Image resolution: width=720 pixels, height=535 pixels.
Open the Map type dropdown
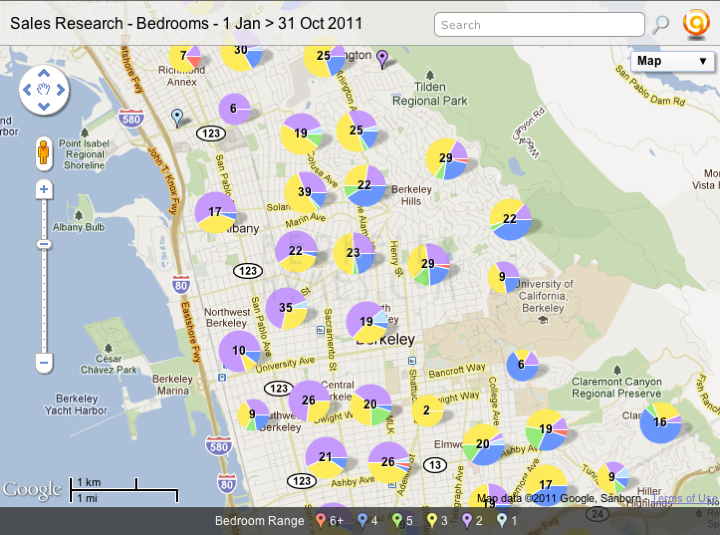point(672,61)
